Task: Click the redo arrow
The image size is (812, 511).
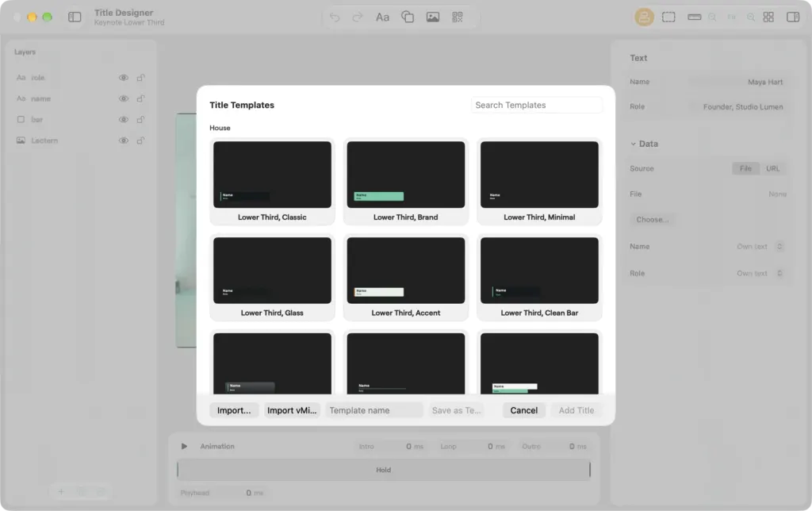Action: [358, 17]
